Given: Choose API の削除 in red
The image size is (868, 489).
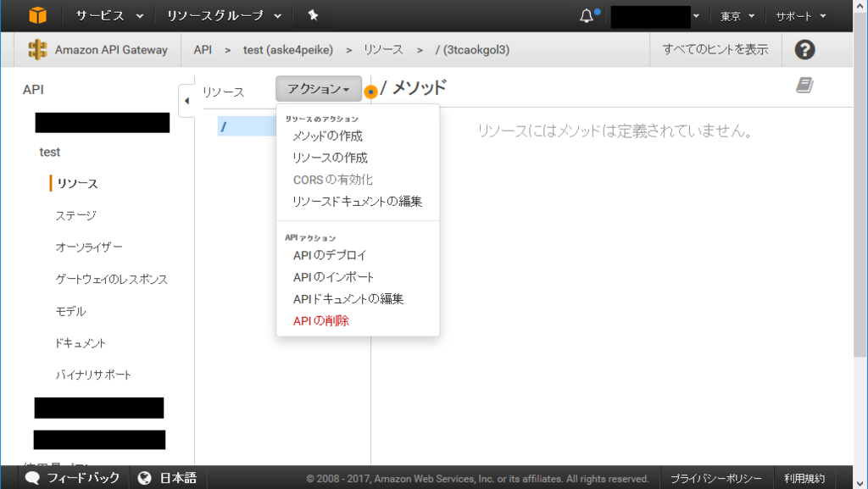Looking at the screenshot, I should pos(321,321).
